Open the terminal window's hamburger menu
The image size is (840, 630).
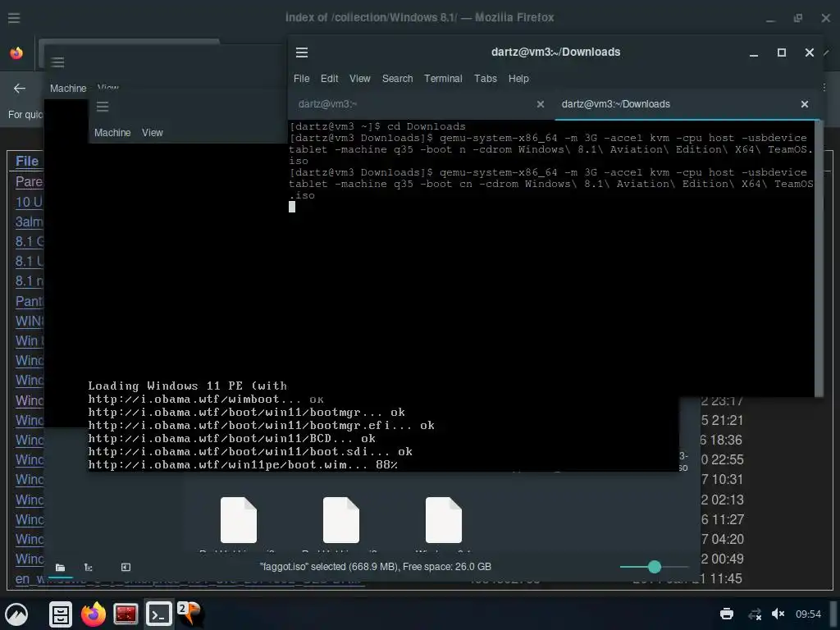click(x=302, y=52)
